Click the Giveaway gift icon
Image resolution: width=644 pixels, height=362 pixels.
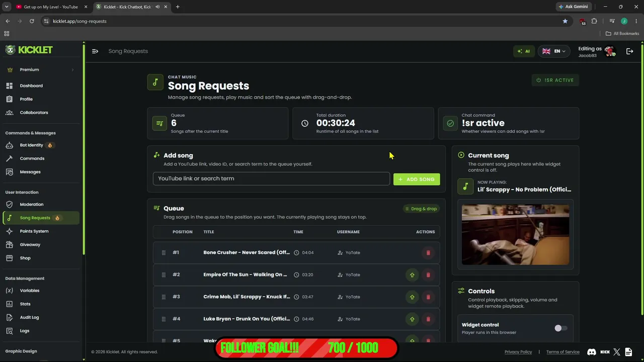coord(9,245)
